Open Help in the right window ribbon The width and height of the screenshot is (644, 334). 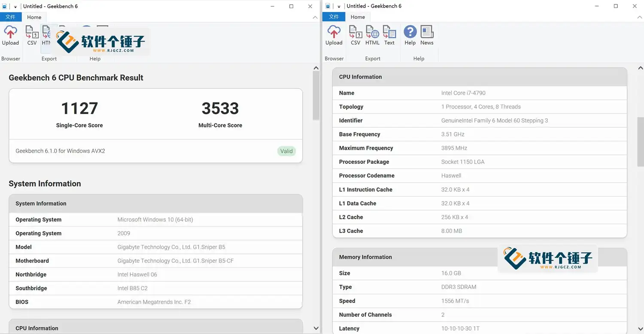coord(410,36)
